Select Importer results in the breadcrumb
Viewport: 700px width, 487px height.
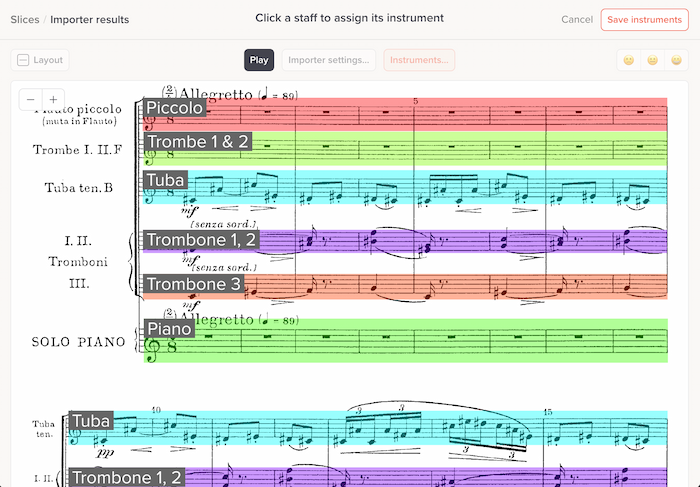pyautogui.click(x=89, y=20)
